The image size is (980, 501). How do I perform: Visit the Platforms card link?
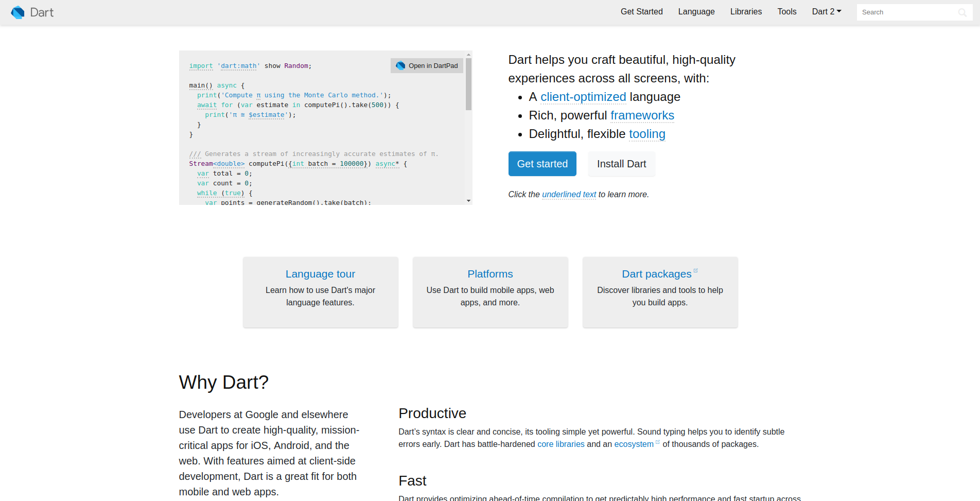pyautogui.click(x=490, y=274)
